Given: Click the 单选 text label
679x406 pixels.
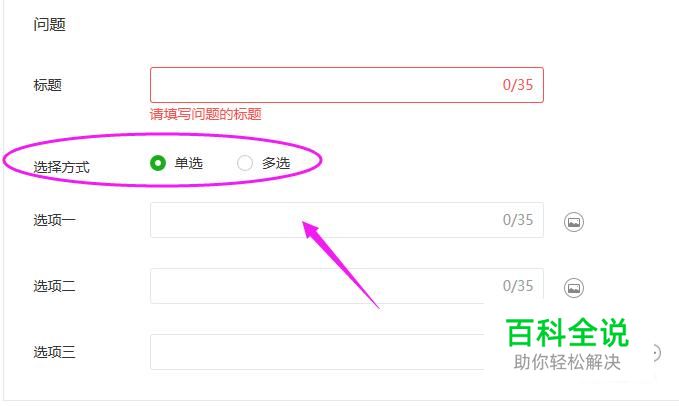Looking at the screenshot, I should coord(189,163).
